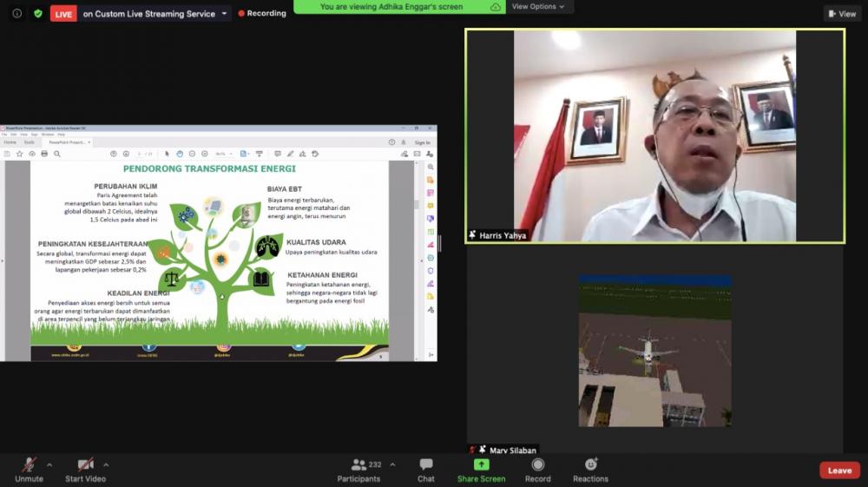Screen dimensions: 868x487
Task: Open the Participants panel
Action: click(358, 464)
